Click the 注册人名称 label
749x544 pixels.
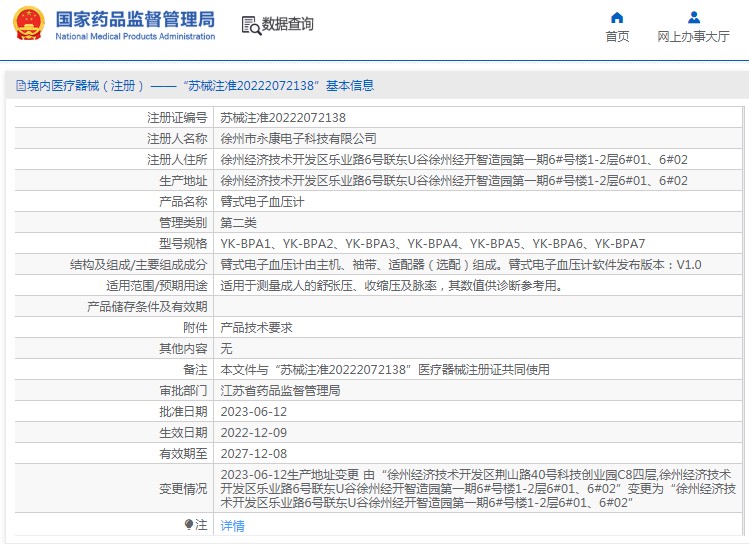(177, 139)
